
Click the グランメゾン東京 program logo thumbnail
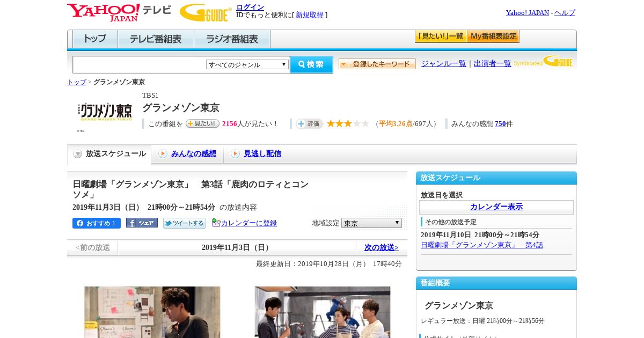click(106, 112)
